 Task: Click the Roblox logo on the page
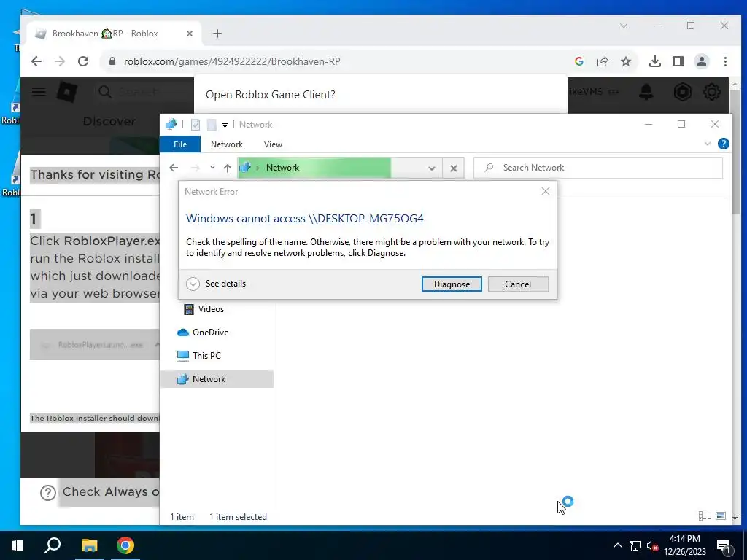click(67, 92)
